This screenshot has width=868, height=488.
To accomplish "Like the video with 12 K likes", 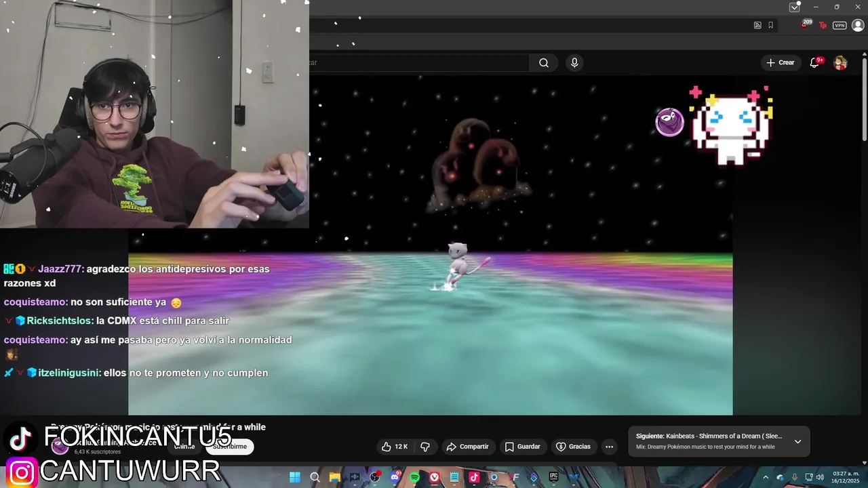I will pyautogui.click(x=395, y=447).
